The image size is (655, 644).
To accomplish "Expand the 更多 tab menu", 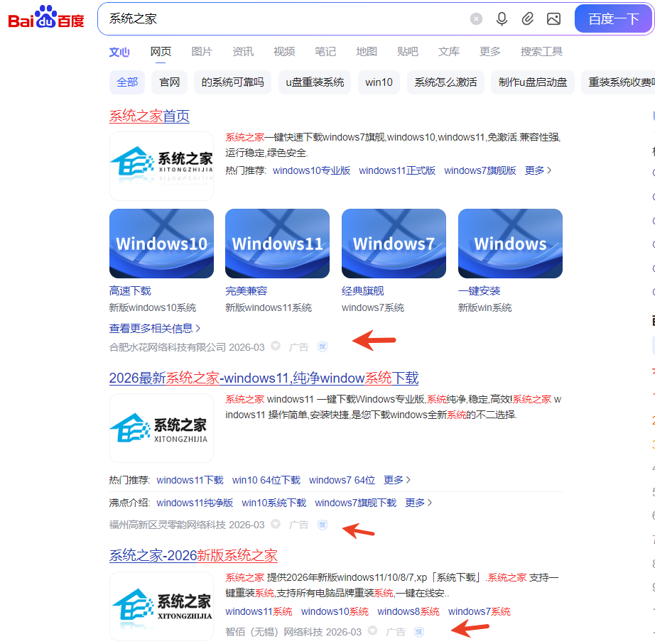I will pyautogui.click(x=489, y=51).
